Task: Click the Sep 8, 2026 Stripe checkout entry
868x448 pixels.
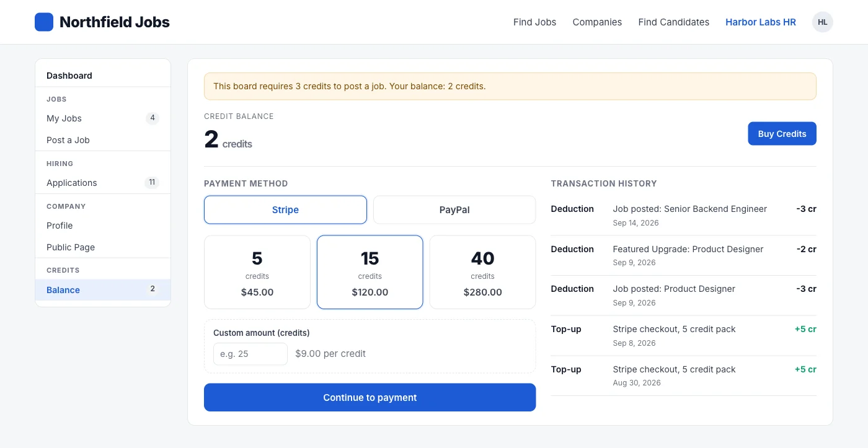Action: click(684, 335)
